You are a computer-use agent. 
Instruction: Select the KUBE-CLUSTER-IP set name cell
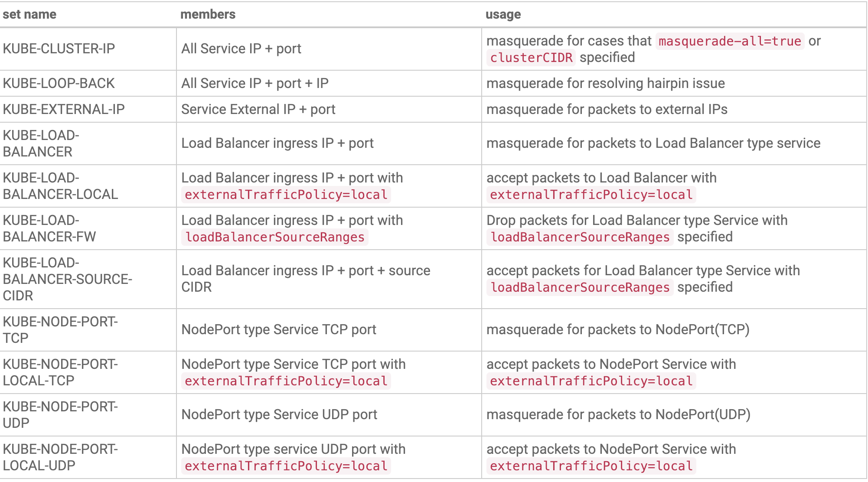click(59, 49)
